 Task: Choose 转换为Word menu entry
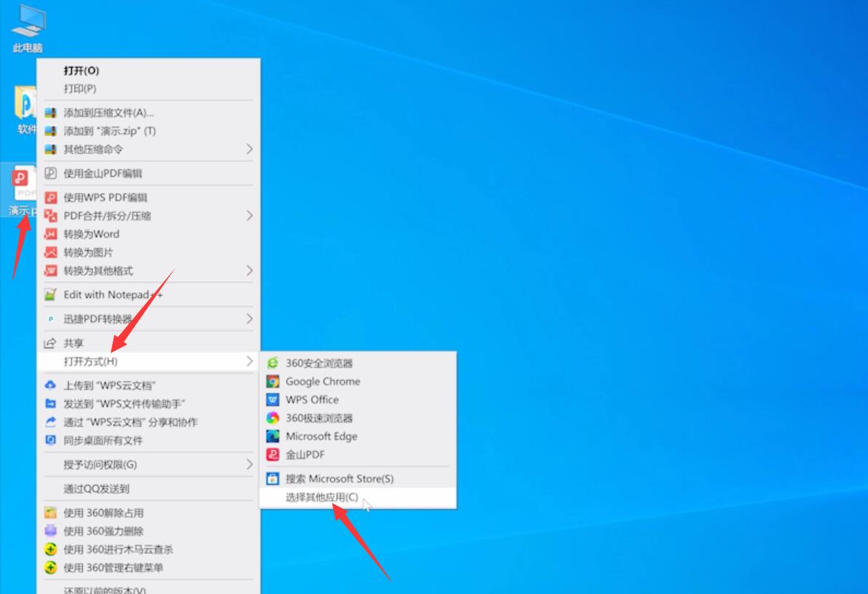point(149,234)
